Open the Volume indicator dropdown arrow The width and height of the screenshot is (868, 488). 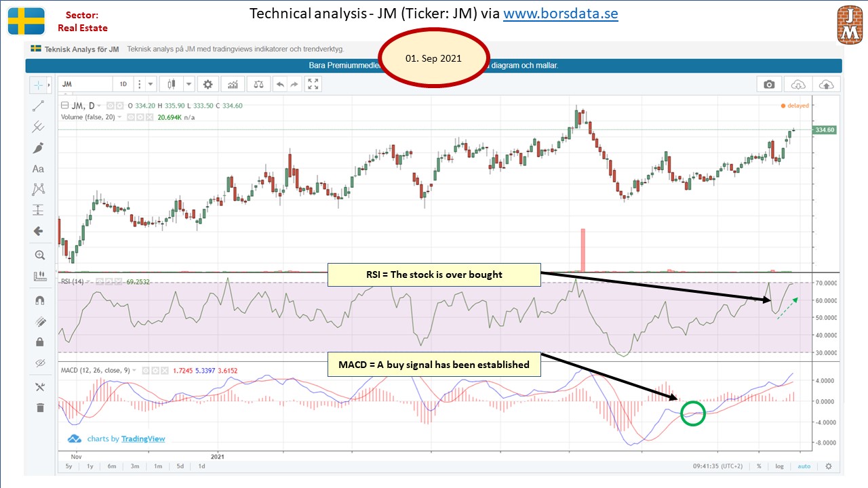click(120, 117)
